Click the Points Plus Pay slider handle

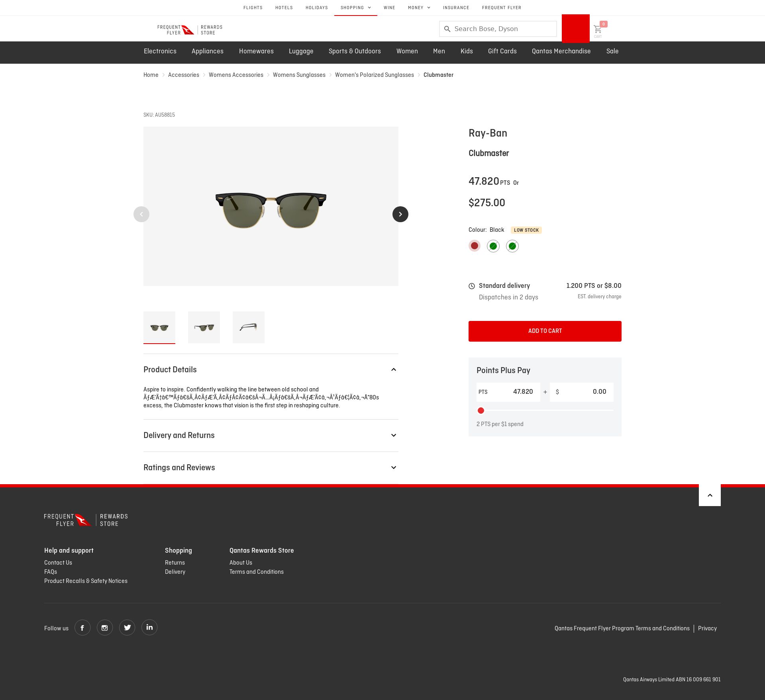pos(481,411)
